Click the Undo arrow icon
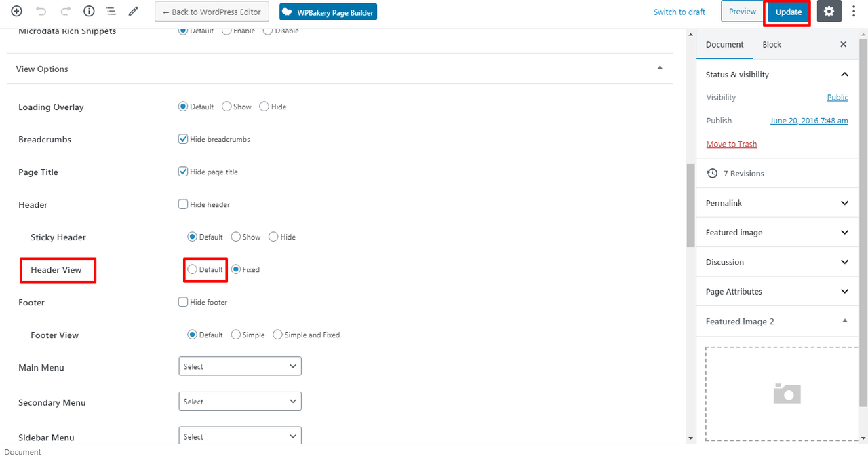The height and width of the screenshot is (456, 868). pos(41,12)
